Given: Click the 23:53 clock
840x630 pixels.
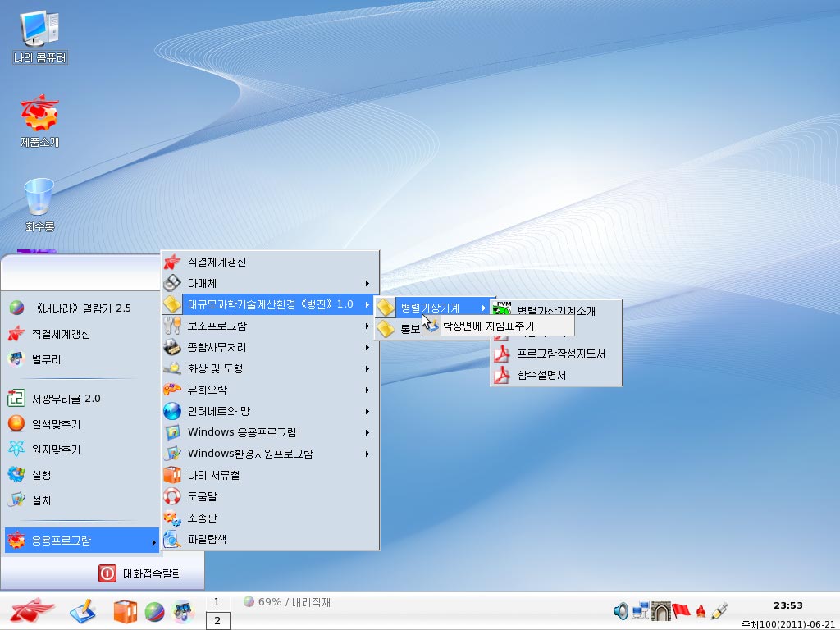Looking at the screenshot, I should (x=788, y=605).
